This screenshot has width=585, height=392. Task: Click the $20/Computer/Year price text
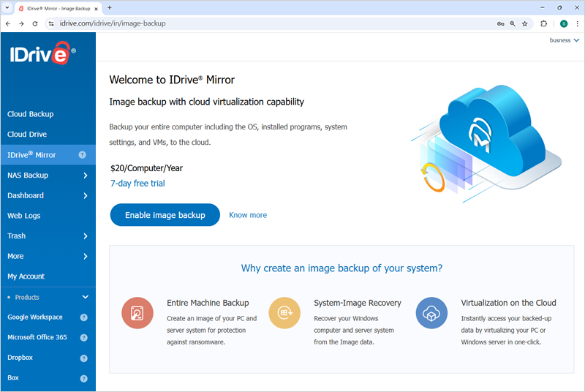click(147, 168)
